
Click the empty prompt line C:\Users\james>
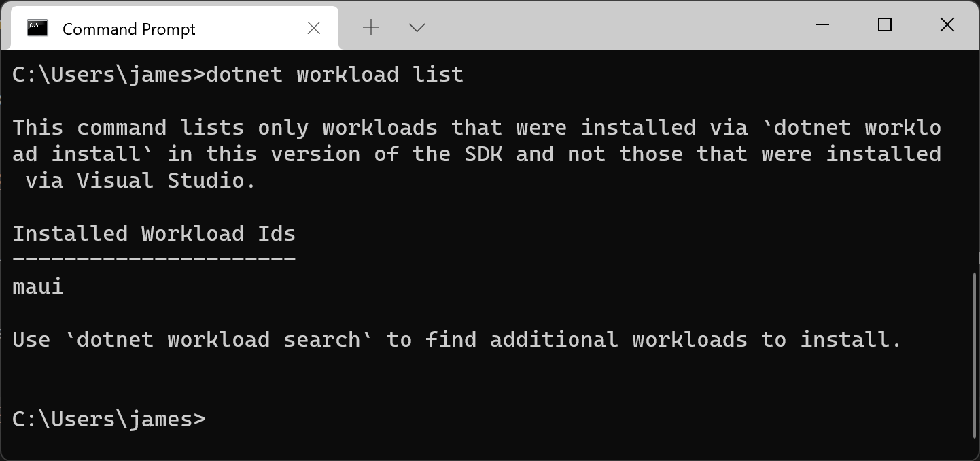pyautogui.click(x=109, y=419)
